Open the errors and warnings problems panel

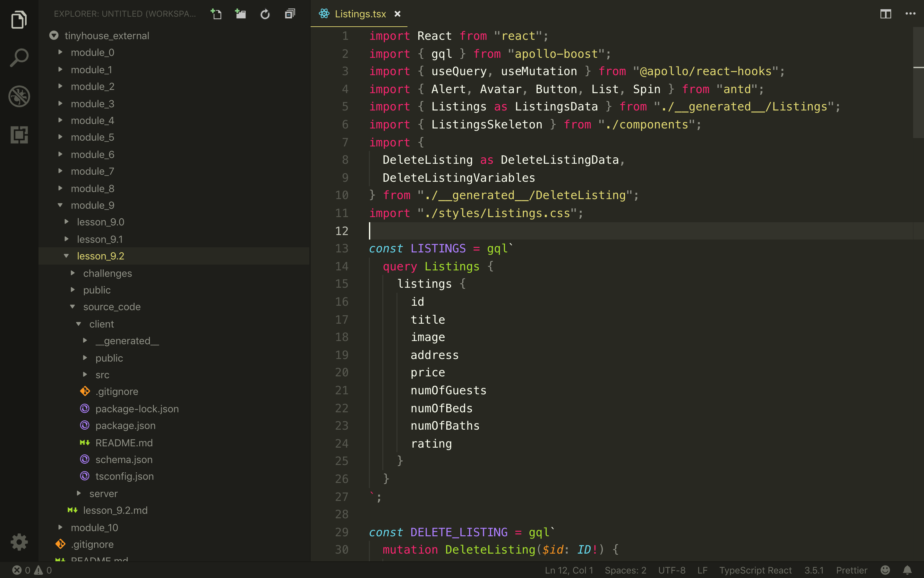pyautogui.click(x=32, y=570)
